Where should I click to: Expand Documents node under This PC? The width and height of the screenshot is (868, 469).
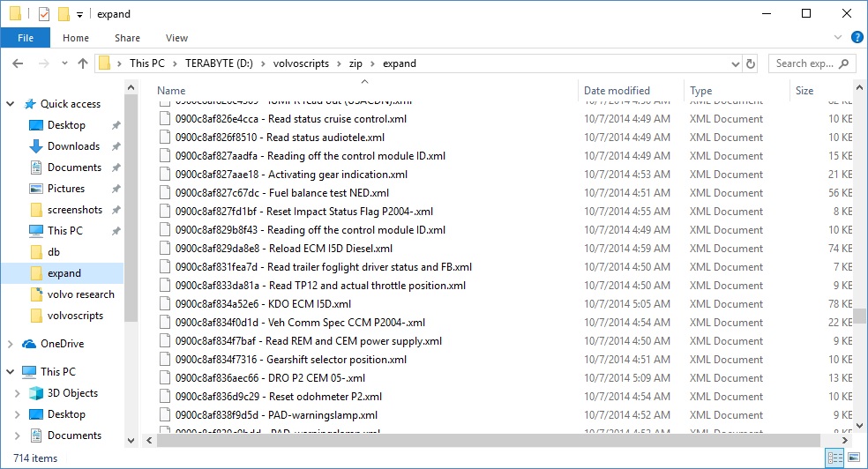coord(17,435)
